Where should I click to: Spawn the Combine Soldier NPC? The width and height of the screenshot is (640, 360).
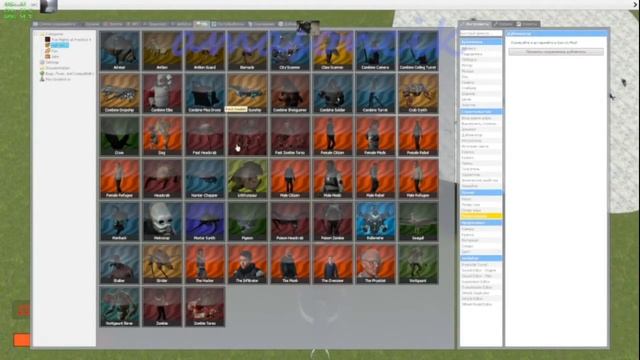pos(333,93)
